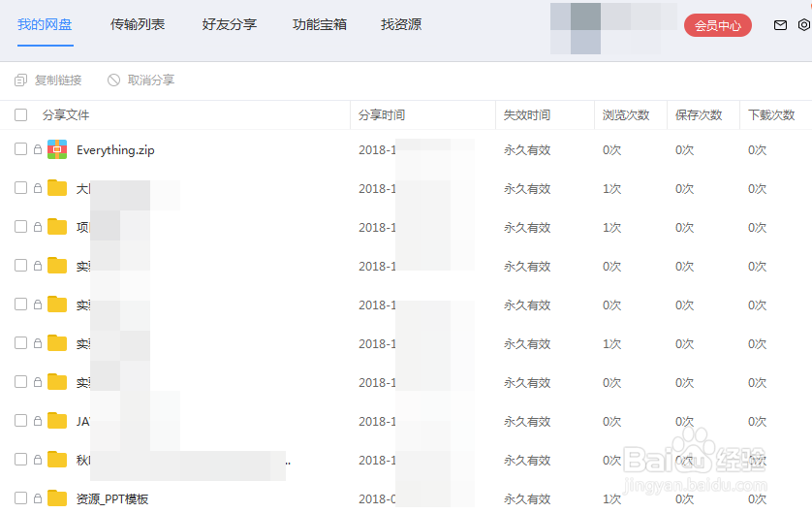
Task: Click the cancel share circle icon
Action: tap(114, 80)
